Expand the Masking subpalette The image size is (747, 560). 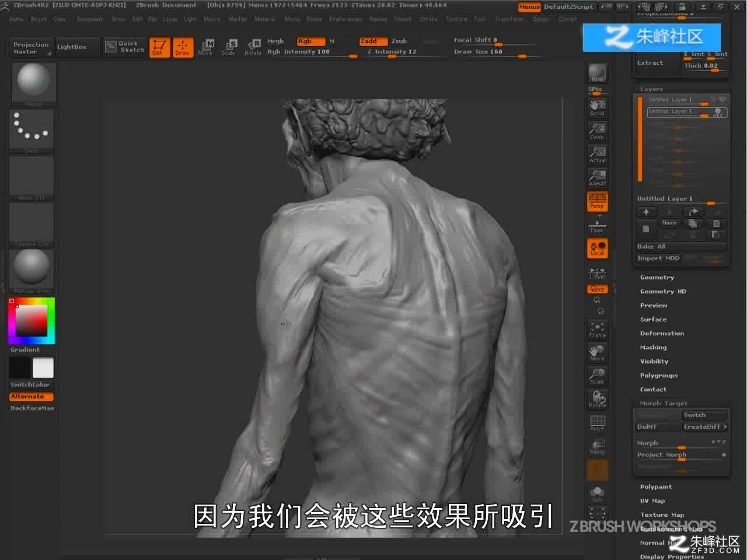point(653,348)
